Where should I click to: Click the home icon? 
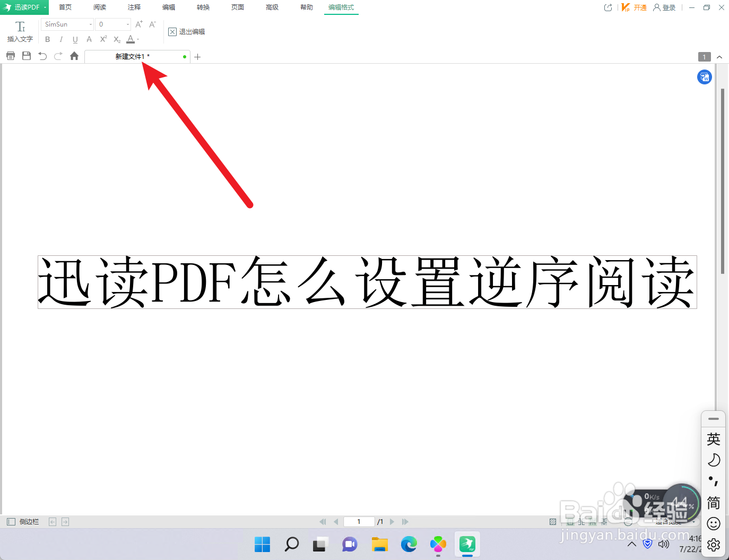pos(74,56)
